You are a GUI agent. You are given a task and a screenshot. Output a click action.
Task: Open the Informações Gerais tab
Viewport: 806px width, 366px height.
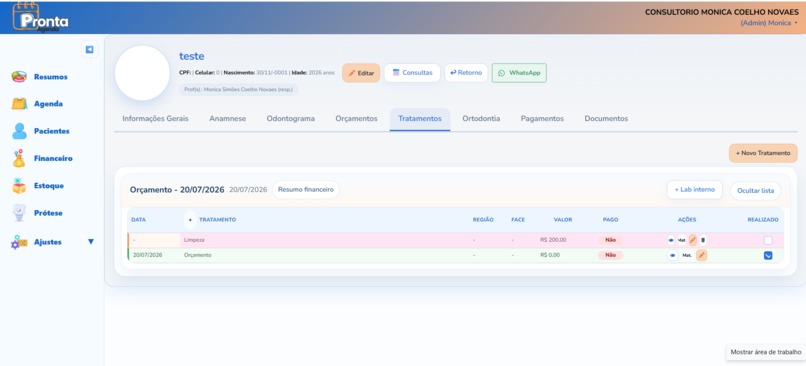(155, 119)
